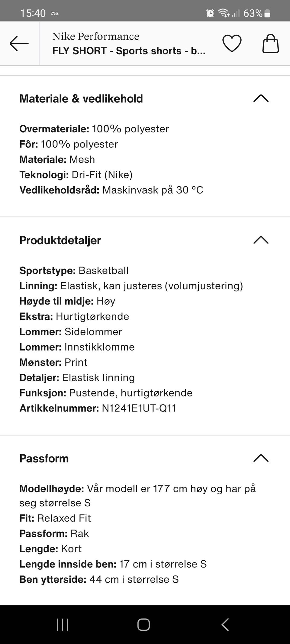Collapse the Materiale & vedlikehold section
Image resolution: width=290 pixels, height=644 pixels.
point(261,98)
